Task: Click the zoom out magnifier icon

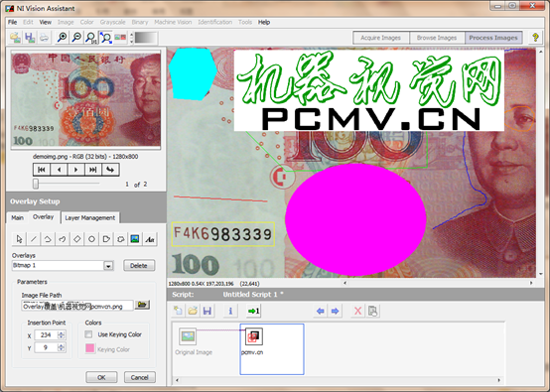Action: 76,37
